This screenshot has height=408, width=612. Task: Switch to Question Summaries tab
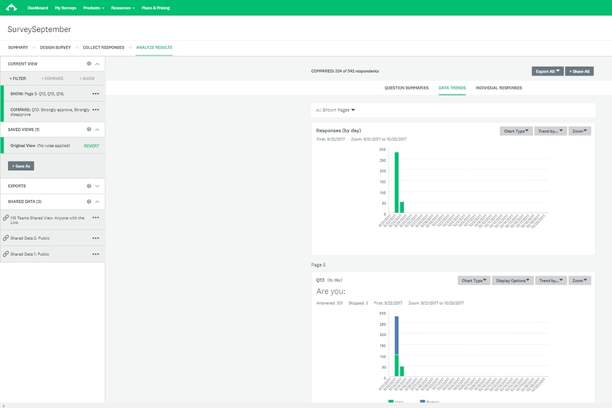406,88
